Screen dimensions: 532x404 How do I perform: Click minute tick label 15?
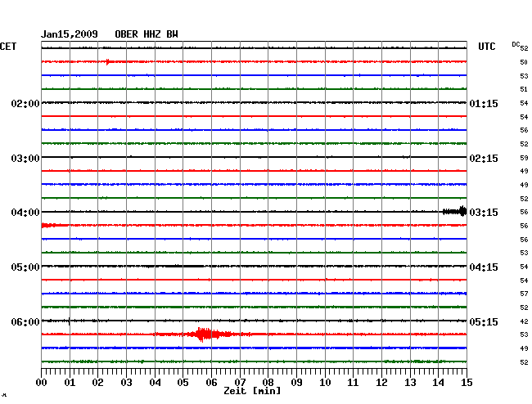tap(467, 383)
